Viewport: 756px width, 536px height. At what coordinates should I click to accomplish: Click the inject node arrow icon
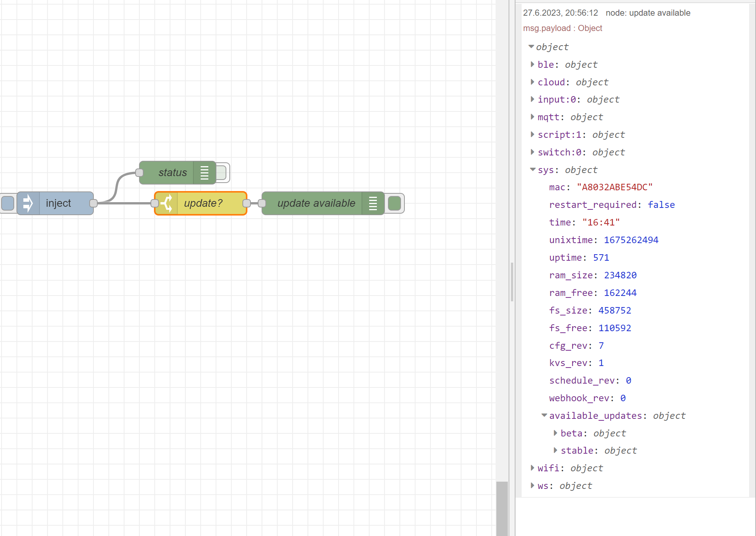(28, 203)
